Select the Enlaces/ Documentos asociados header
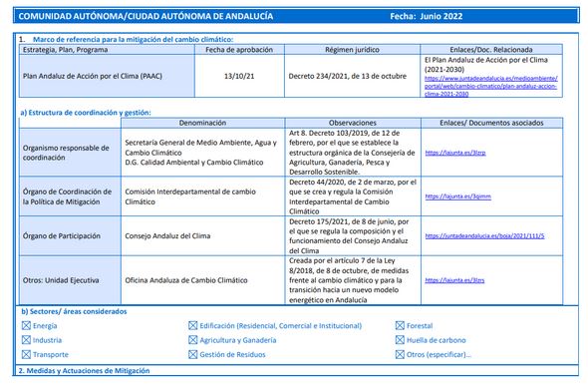 tap(491, 123)
